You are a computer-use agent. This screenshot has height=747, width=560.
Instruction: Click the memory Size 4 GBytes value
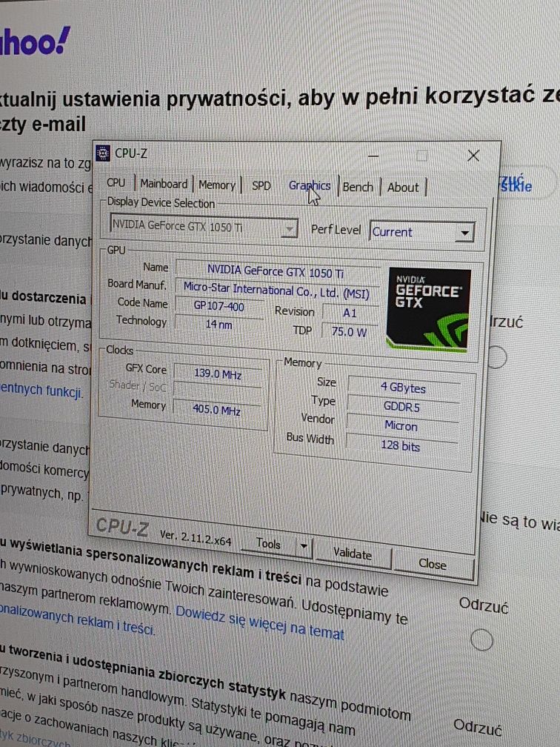pos(403,388)
